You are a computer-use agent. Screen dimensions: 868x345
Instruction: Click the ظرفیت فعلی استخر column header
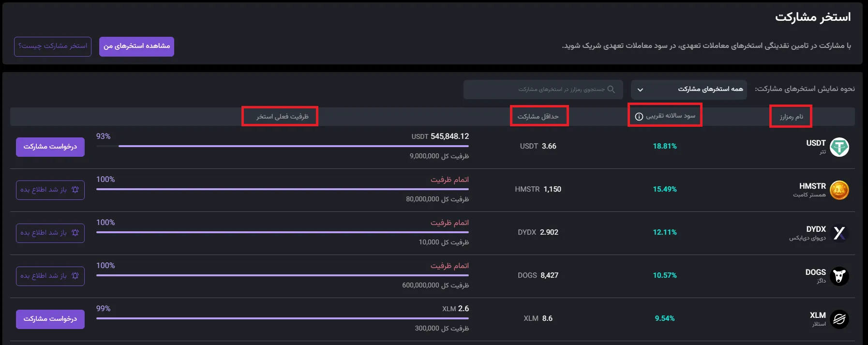[282, 117]
